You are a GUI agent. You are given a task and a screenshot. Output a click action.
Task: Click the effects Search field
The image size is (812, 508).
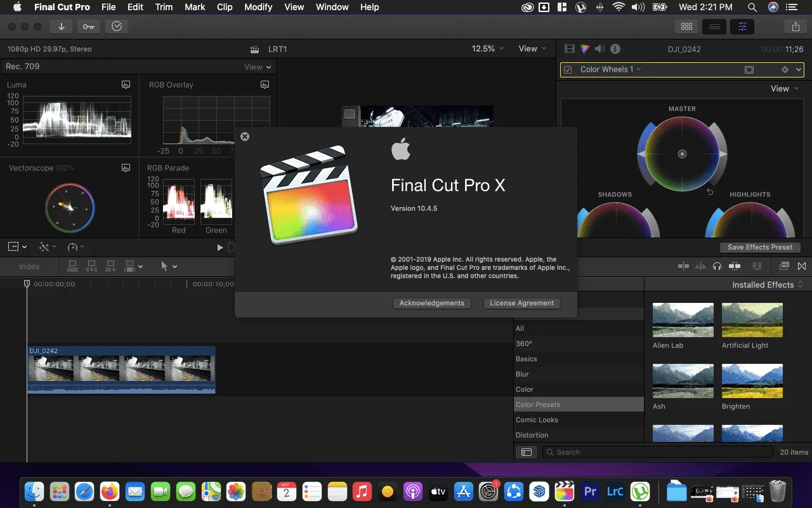[x=657, y=452]
